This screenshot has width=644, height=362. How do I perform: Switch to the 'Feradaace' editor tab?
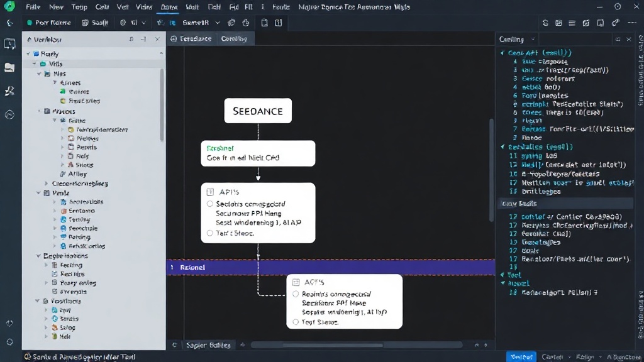[x=191, y=38]
